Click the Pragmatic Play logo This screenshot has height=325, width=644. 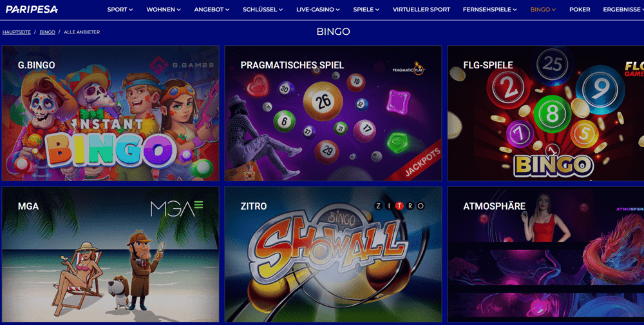pyautogui.click(x=409, y=68)
